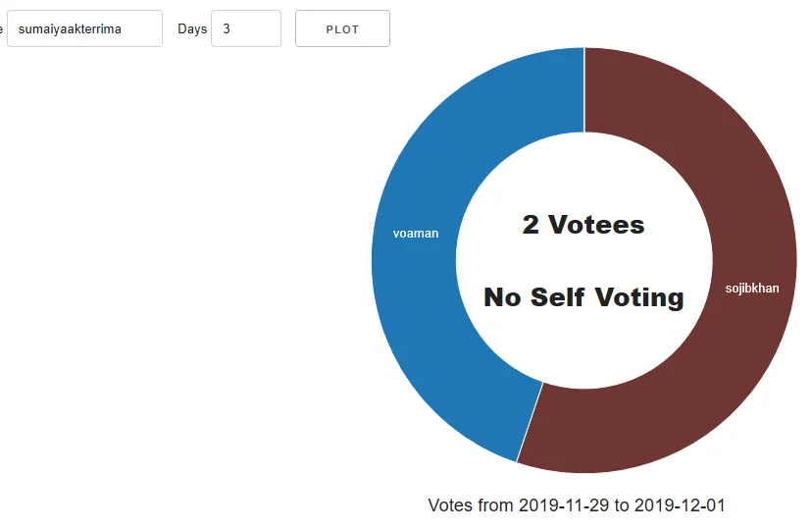
Task: Click the PLOT button
Action: point(342,28)
